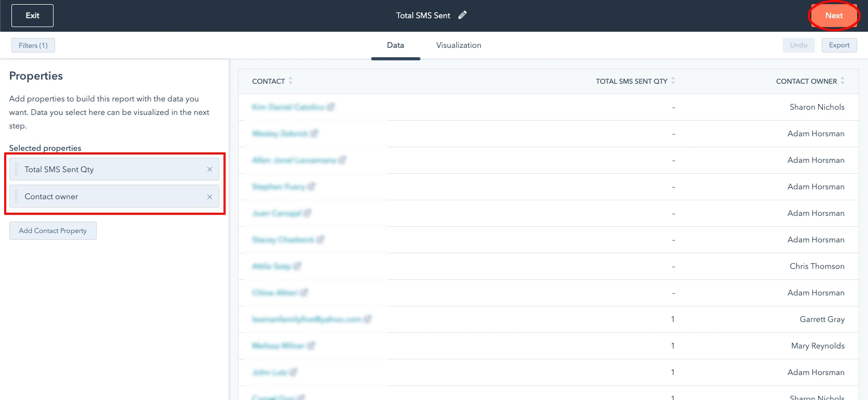The height and width of the screenshot is (400, 868).
Task: Sort by TOTAL SMS SENT QTY column arrows
Action: [673, 81]
